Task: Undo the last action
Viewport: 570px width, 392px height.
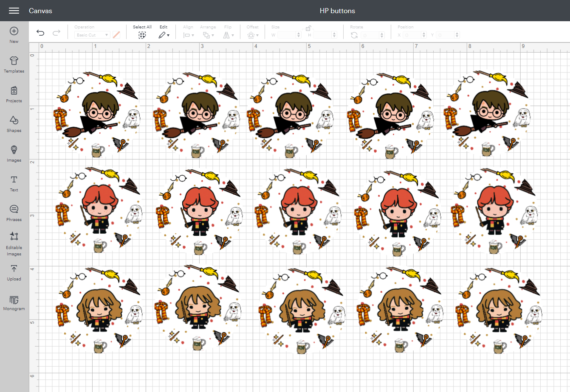Action: 40,33
